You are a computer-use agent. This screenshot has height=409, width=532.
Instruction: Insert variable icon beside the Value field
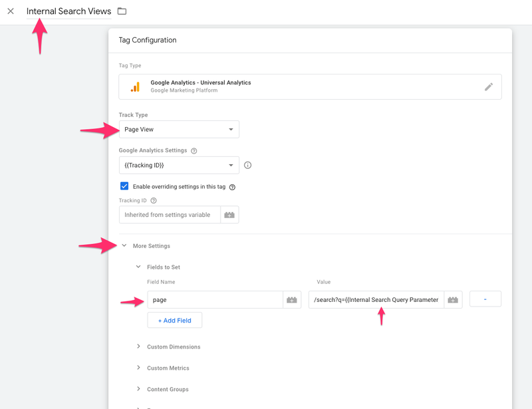[x=453, y=300]
